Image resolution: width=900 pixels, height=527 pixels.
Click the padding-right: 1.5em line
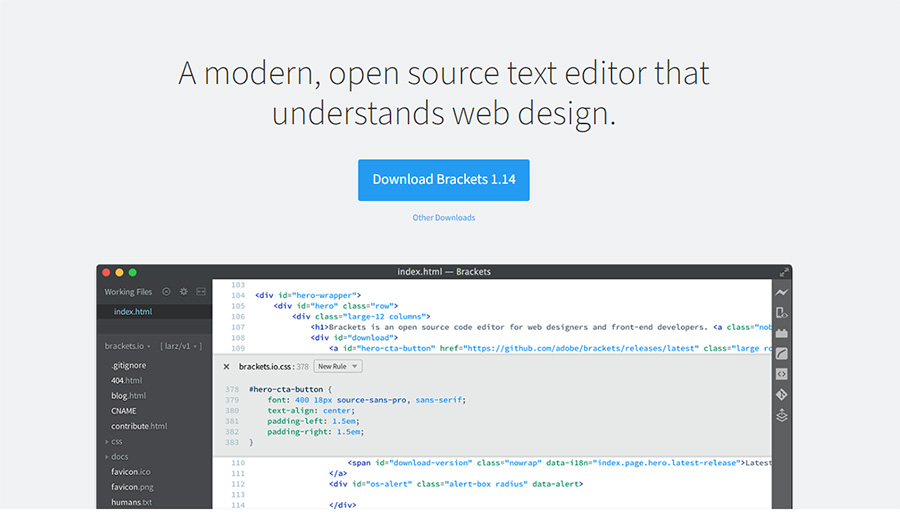pos(316,432)
